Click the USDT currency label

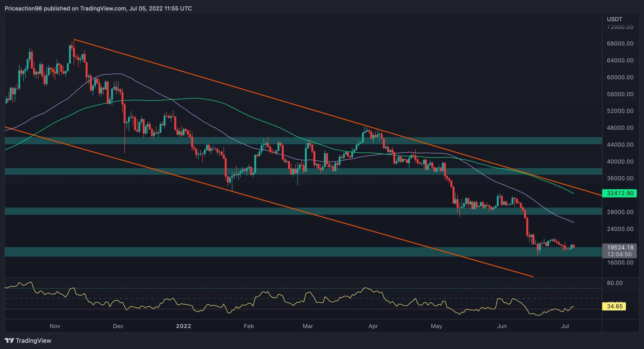(614, 19)
